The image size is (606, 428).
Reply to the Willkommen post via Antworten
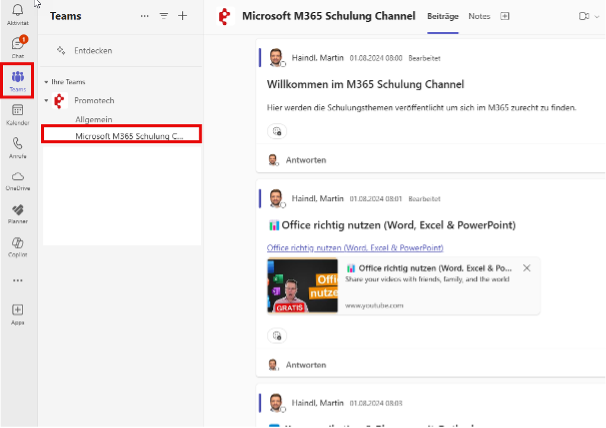[306, 160]
